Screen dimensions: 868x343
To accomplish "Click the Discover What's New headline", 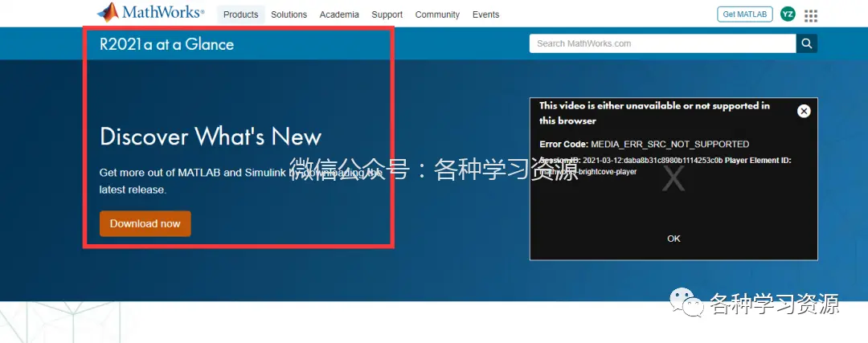I will [211, 136].
